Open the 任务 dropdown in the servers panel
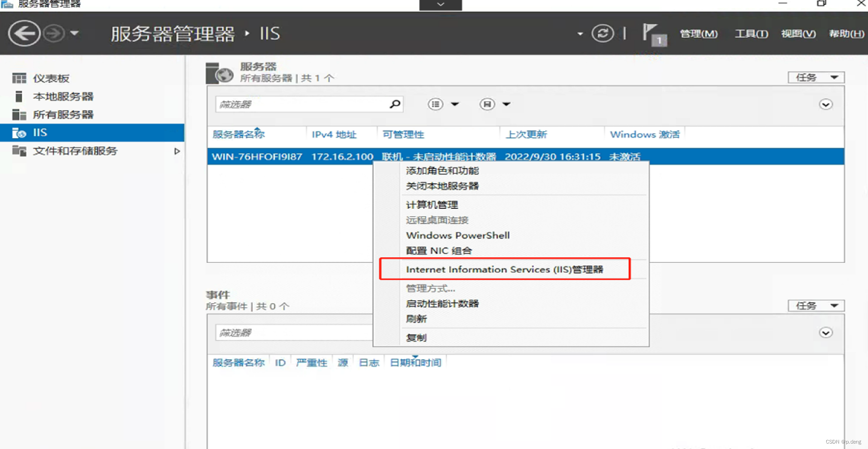Screen dimensions: 868x449 [x=816, y=77]
